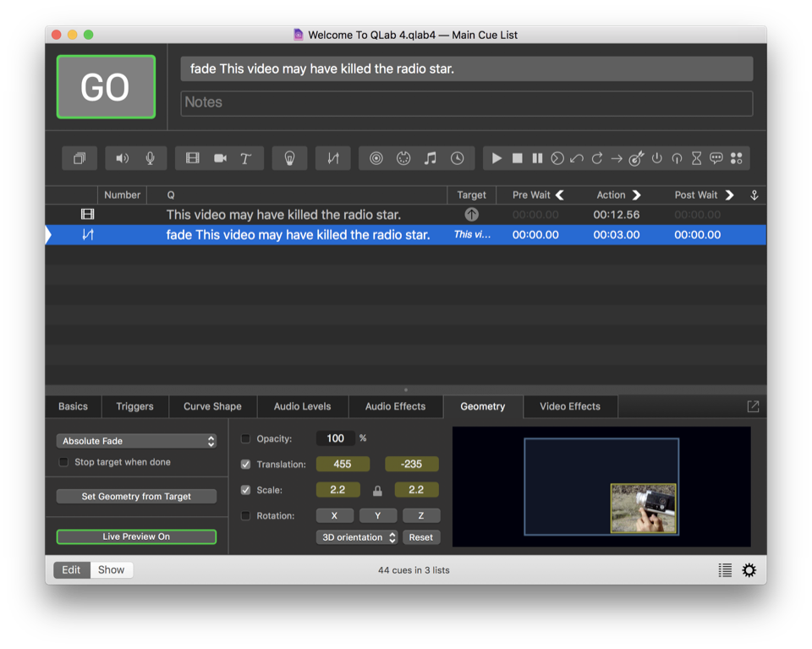Click the Timecode cue clock icon
Screen dimensions: 812x649
point(457,158)
